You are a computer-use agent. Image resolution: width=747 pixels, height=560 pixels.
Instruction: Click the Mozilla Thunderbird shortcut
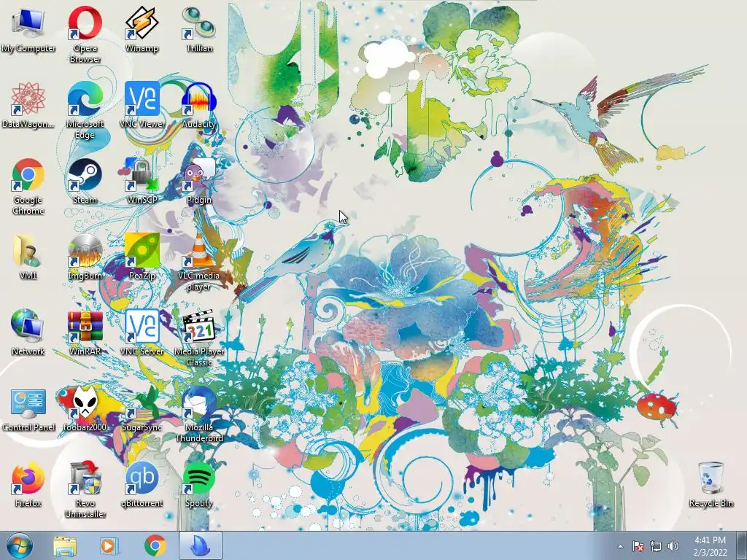click(198, 413)
